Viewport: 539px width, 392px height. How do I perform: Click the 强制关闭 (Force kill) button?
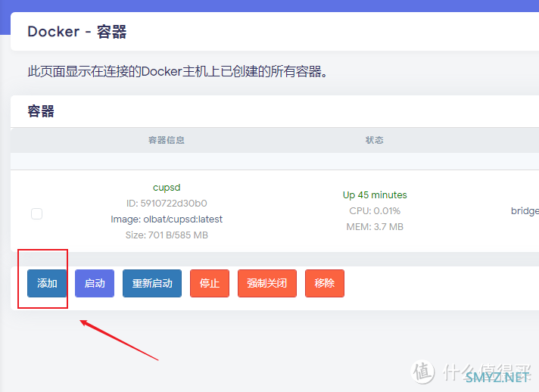click(x=267, y=284)
